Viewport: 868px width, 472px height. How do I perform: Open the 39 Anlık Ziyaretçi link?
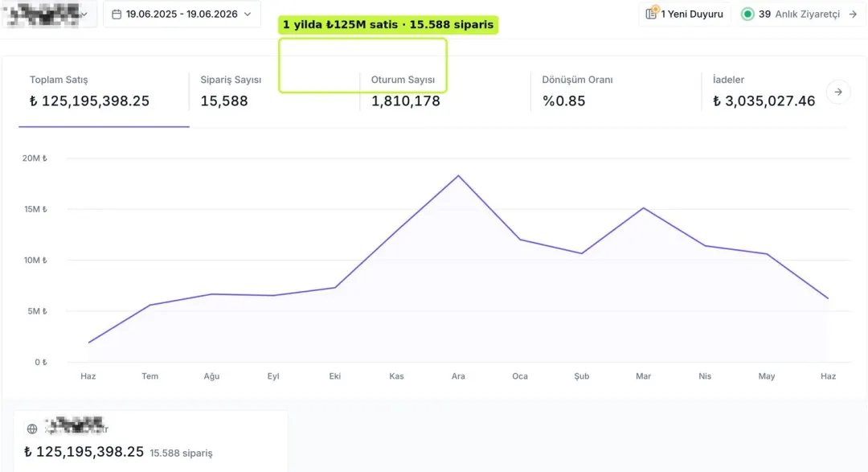[800, 14]
